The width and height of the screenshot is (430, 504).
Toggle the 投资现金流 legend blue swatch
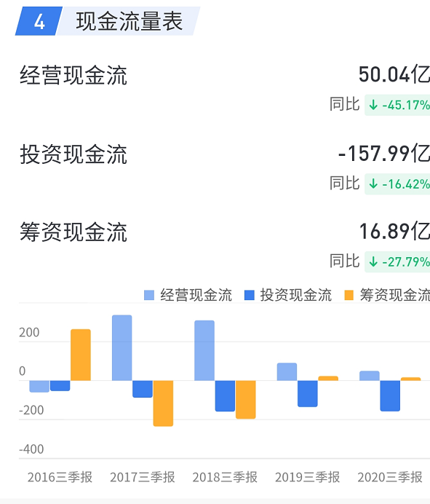click(250, 295)
